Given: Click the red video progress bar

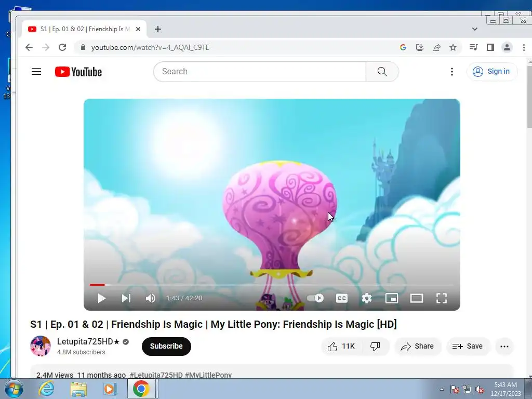Looking at the screenshot, I should coord(97,285).
